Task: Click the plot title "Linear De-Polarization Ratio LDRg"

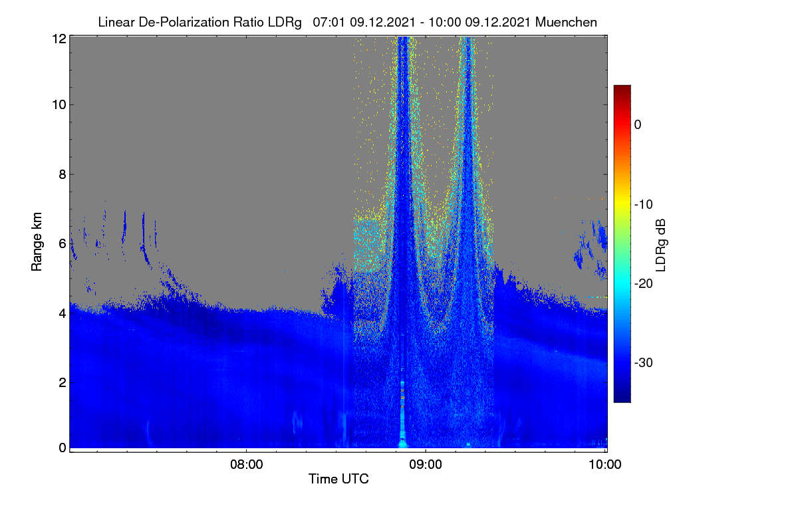Action: point(199,23)
